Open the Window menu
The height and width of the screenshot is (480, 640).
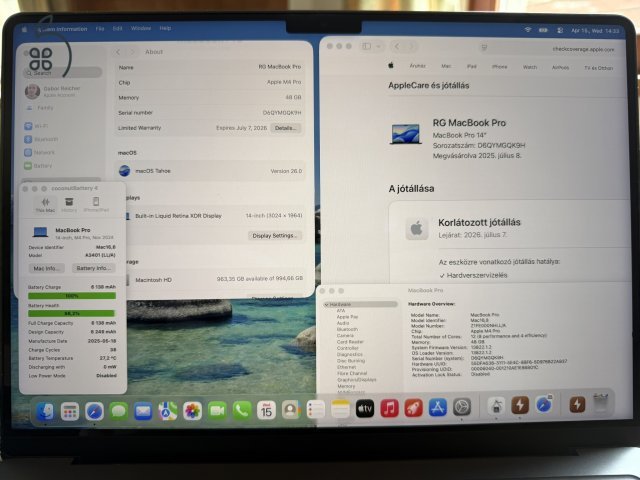[141, 28]
